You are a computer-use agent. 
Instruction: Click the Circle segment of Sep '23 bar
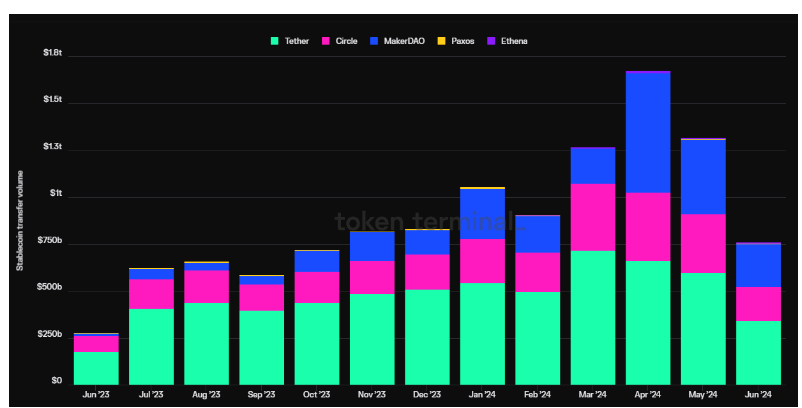(x=261, y=298)
